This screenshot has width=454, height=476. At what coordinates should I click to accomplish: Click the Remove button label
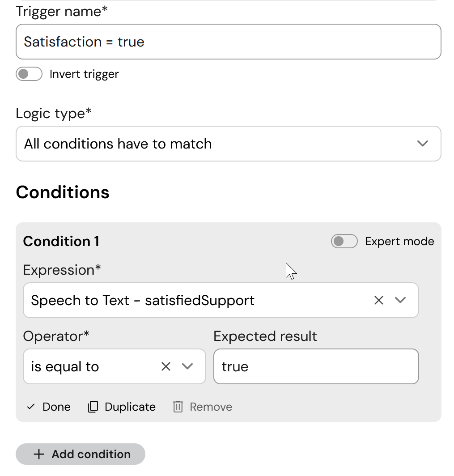pos(211,407)
